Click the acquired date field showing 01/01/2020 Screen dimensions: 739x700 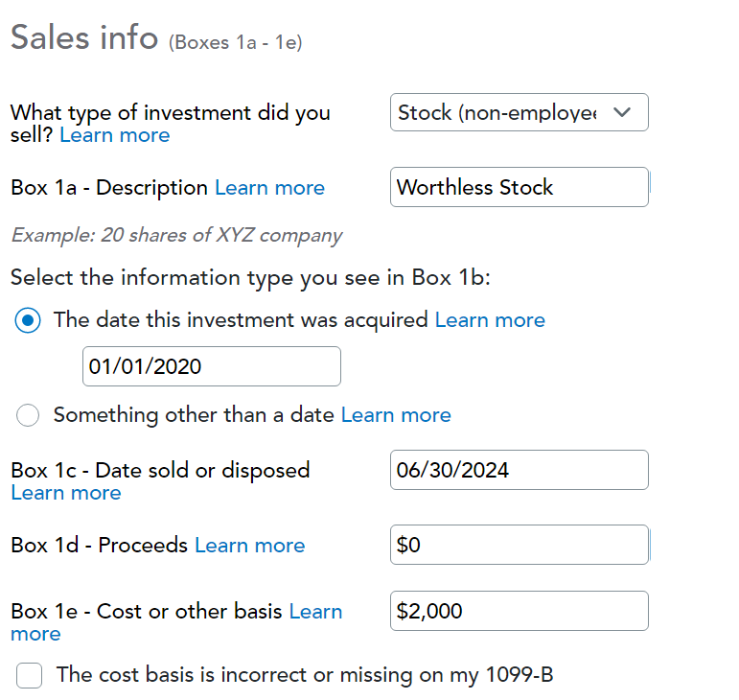pos(212,366)
